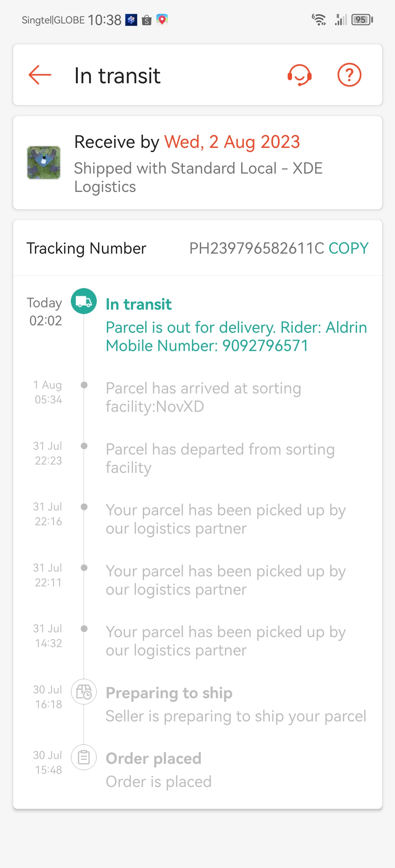
Task: Open customer support headset chat
Action: point(299,75)
